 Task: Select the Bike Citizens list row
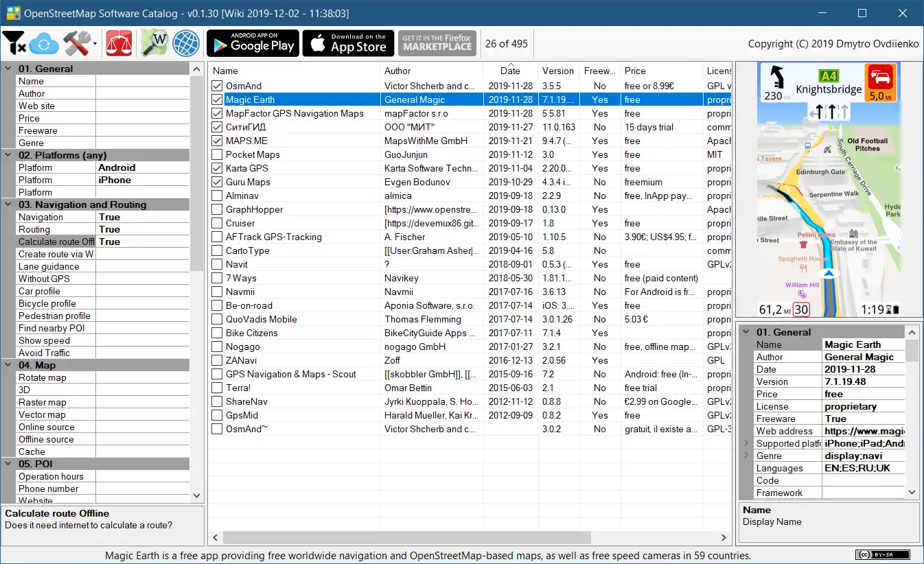(470, 333)
